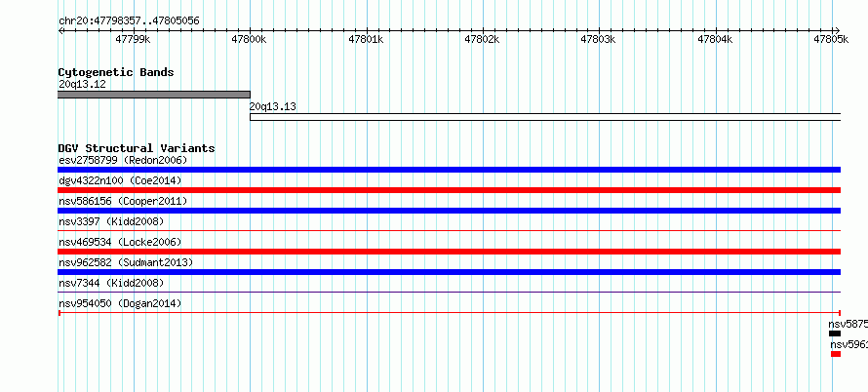The image size is (868, 392).
Task: Click the 47800k ruler tick label
Action: (x=249, y=39)
